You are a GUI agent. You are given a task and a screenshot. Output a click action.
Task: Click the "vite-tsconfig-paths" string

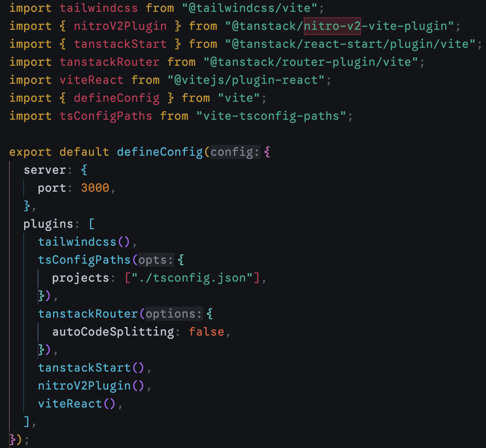click(x=271, y=116)
